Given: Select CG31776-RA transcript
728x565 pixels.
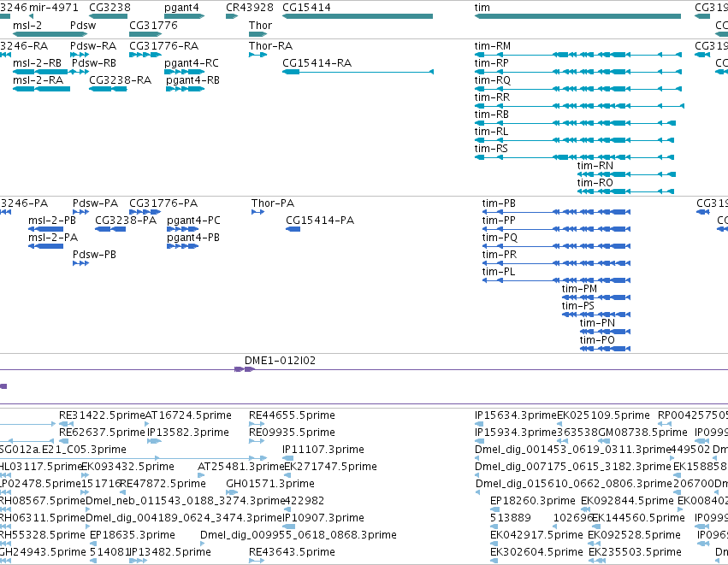Looking at the screenshot, I should (x=145, y=55).
